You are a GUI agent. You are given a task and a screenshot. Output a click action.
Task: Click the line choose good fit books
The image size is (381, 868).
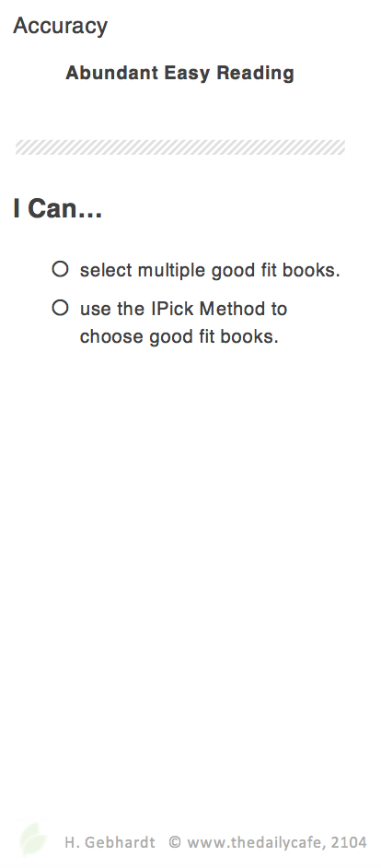point(179,336)
